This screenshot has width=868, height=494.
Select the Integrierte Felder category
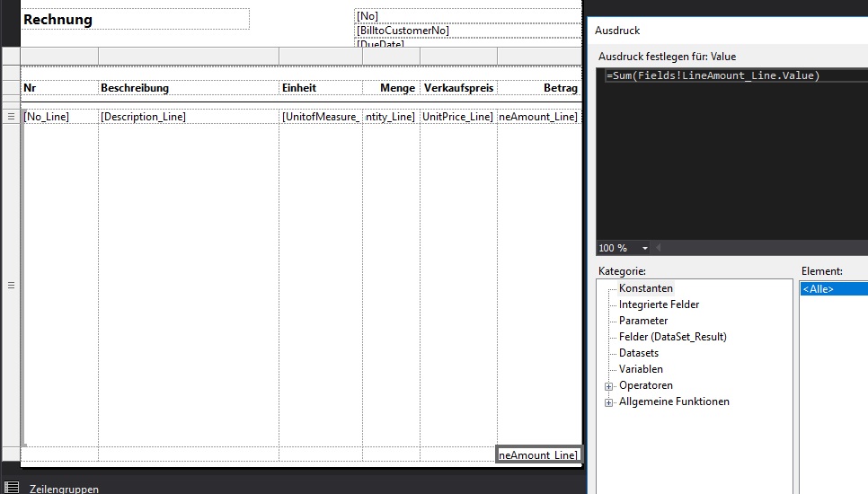(659, 304)
